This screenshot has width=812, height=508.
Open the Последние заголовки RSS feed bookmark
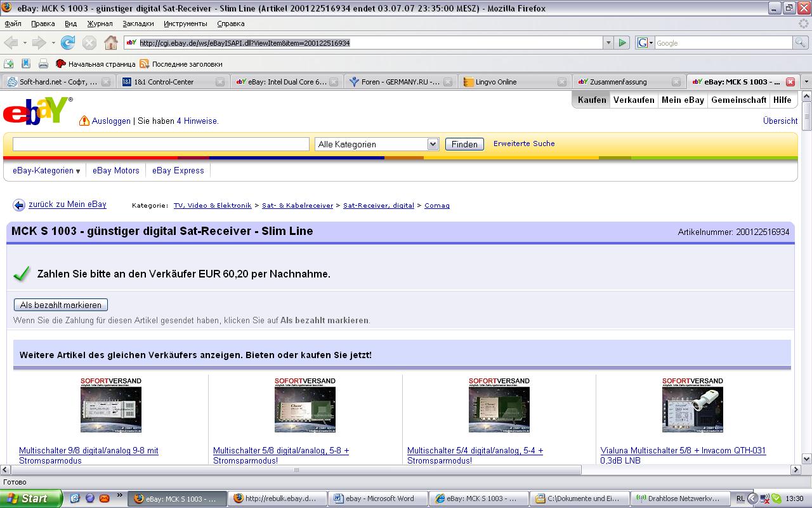(x=181, y=64)
